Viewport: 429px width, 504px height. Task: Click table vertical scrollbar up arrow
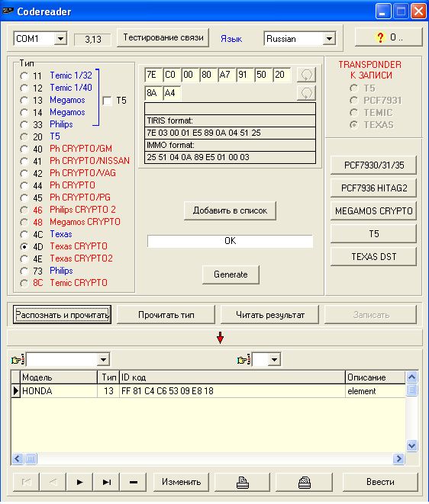click(x=412, y=377)
